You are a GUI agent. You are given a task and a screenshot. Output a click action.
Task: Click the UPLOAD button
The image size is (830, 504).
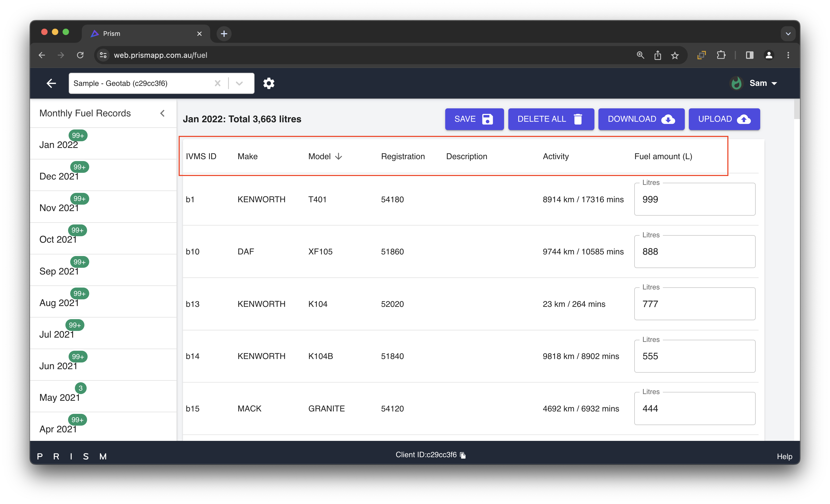click(724, 119)
